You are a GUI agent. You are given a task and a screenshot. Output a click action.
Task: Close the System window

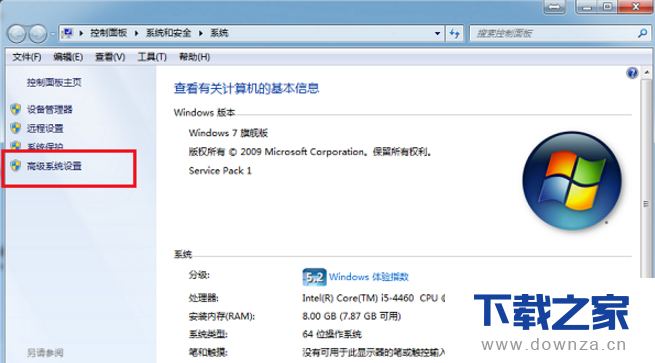(x=635, y=7)
